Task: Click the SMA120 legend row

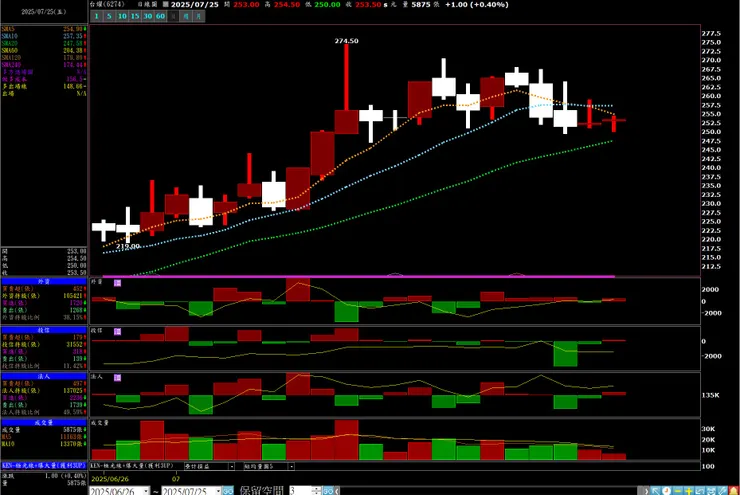Action: [43, 58]
